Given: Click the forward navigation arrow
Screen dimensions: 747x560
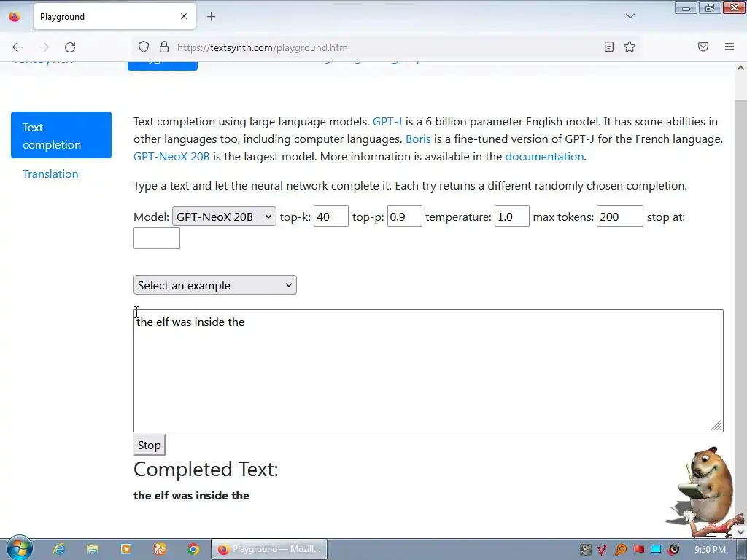Looking at the screenshot, I should click(44, 47).
